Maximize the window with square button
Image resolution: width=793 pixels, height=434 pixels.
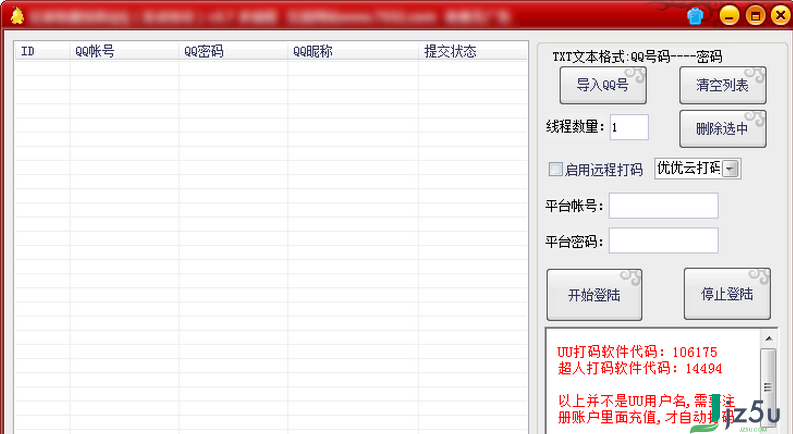tap(755, 16)
